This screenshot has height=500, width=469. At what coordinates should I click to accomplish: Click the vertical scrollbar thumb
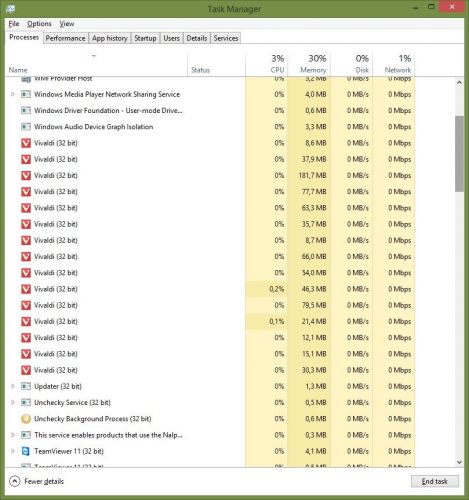point(459,154)
